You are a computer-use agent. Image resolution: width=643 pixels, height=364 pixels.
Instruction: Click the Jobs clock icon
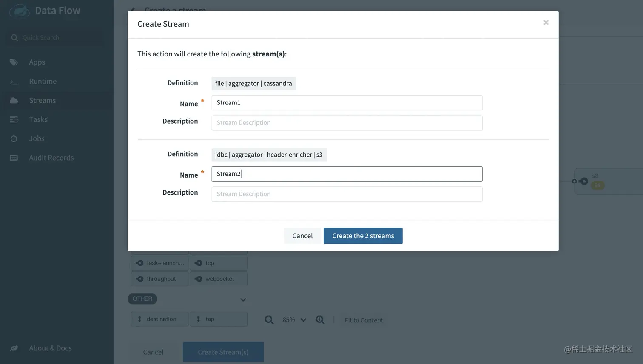tap(14, 138)
